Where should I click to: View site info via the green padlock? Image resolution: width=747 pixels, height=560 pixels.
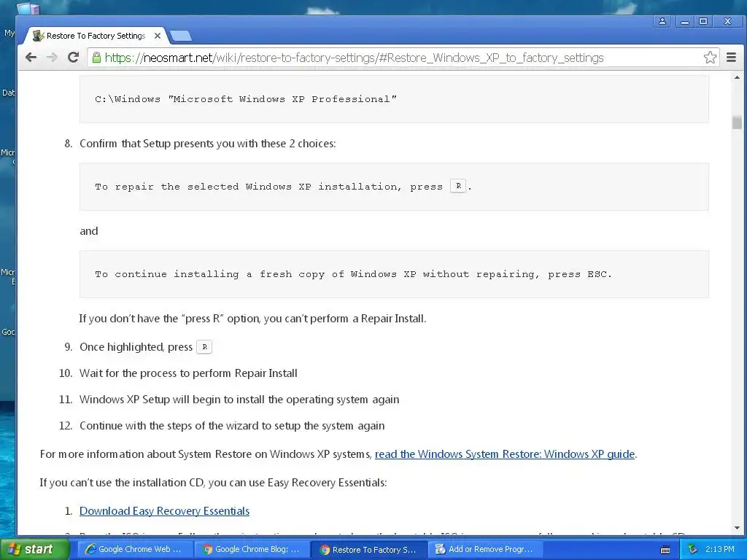(96, 58)
